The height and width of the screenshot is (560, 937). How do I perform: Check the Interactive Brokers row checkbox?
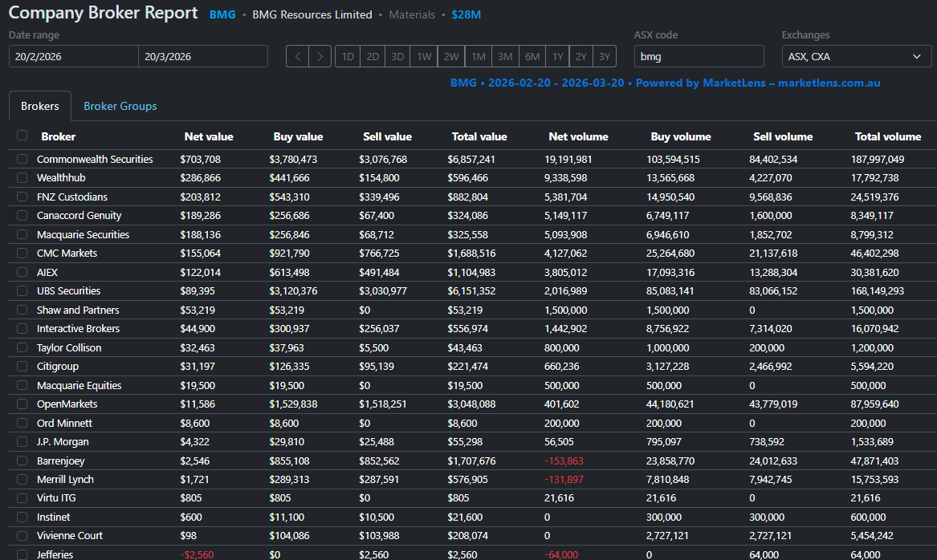[22, 328]
